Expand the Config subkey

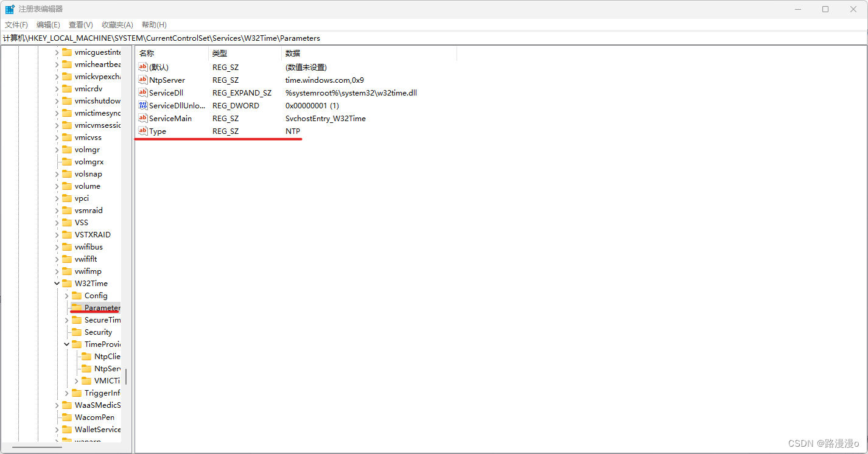(66, 295)
